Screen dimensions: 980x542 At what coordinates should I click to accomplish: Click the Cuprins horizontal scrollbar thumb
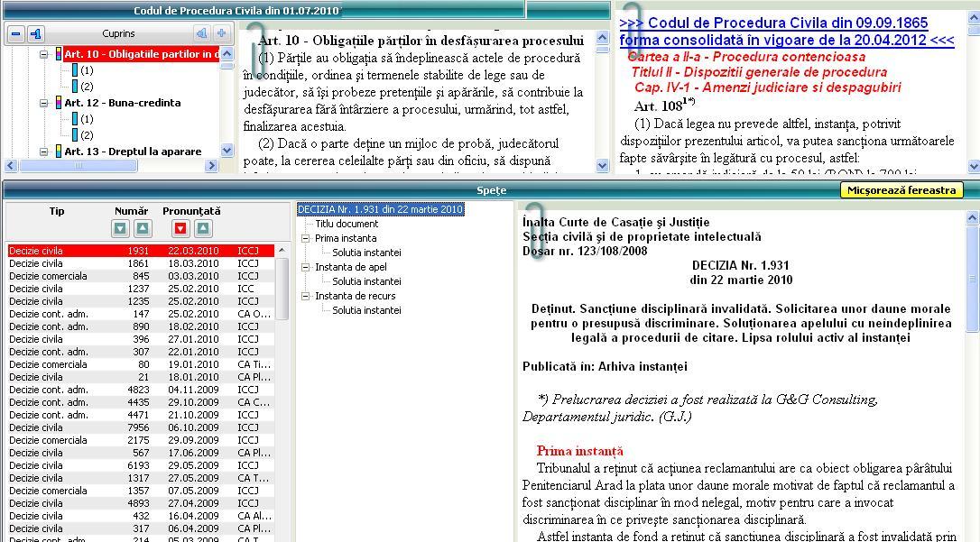click(x=79, y=165)
